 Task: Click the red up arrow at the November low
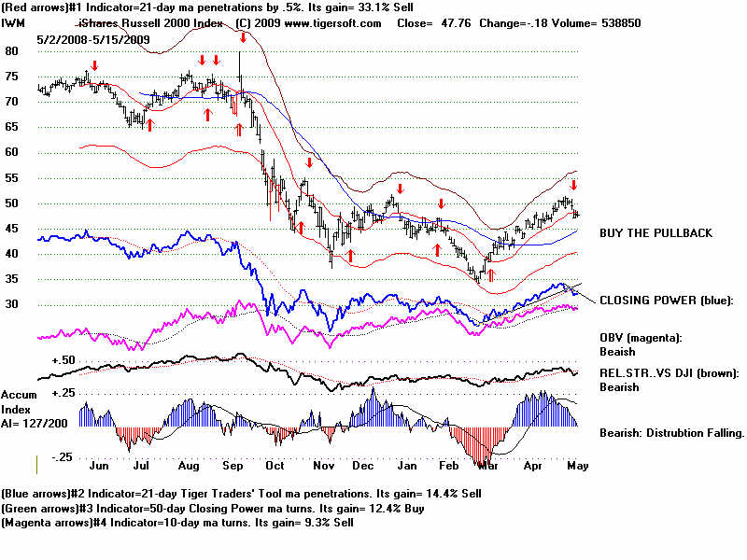350,255
